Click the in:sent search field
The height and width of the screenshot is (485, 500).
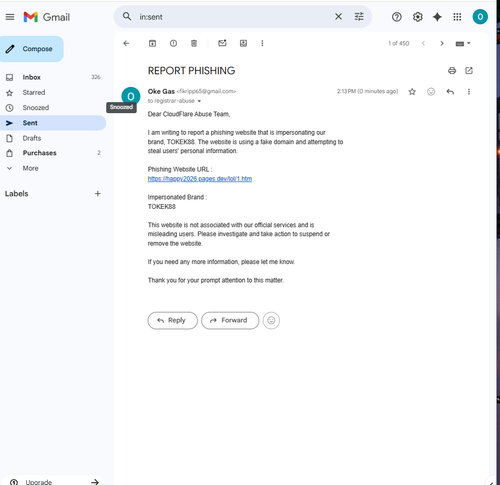(233, 17)
